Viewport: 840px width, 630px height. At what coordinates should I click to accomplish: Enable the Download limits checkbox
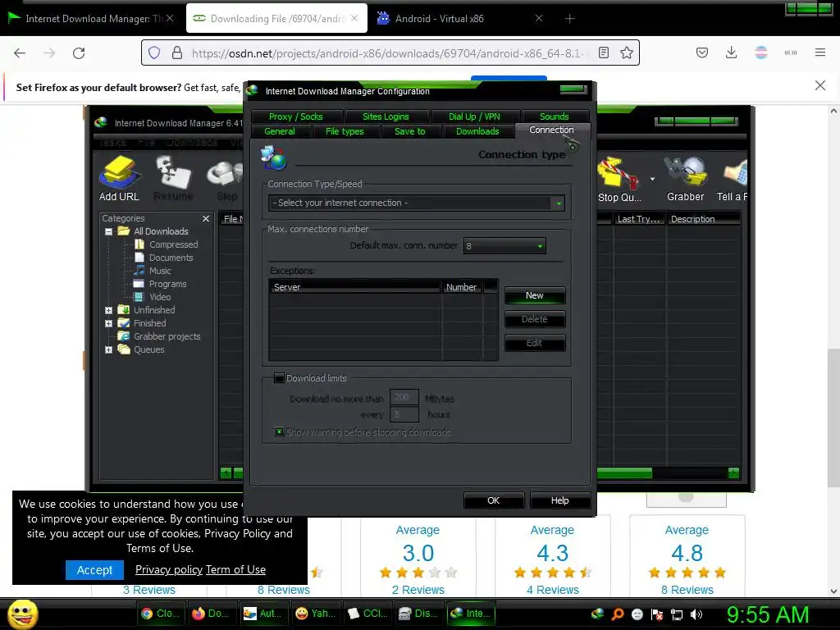(x=279, y=378)
